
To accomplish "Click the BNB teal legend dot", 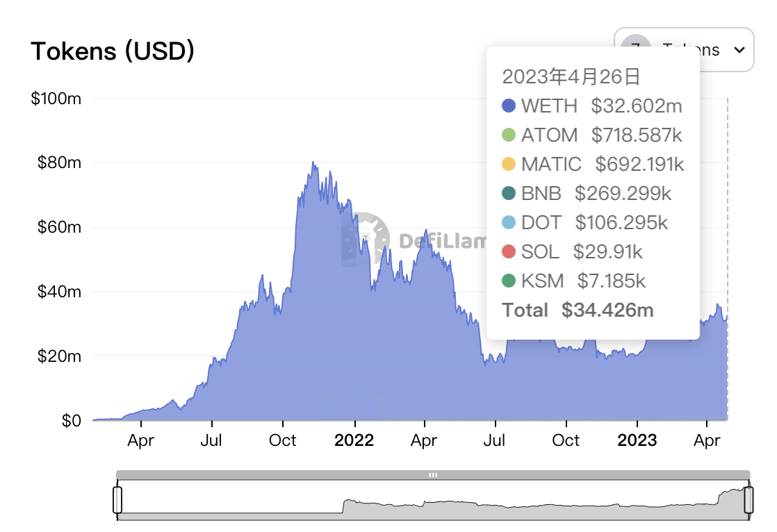I will tap(509, 193).
